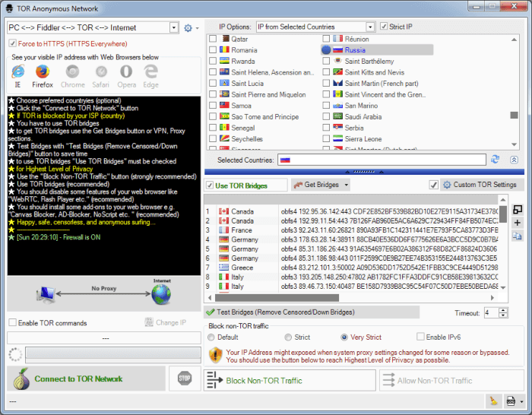Toggle the Strict IP checkbox
This screenshot has width=532, height=415.
383,27
